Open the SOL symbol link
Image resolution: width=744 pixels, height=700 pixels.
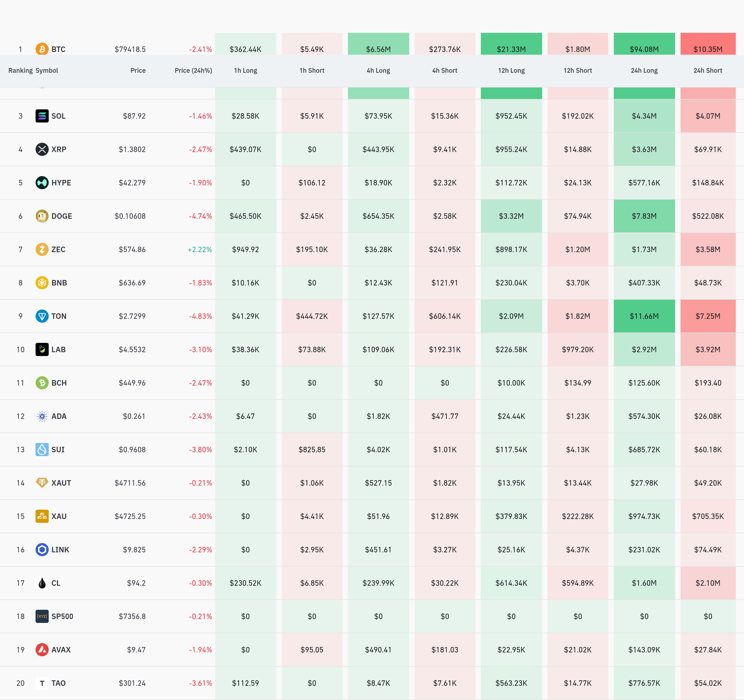(x=58, y=116)
